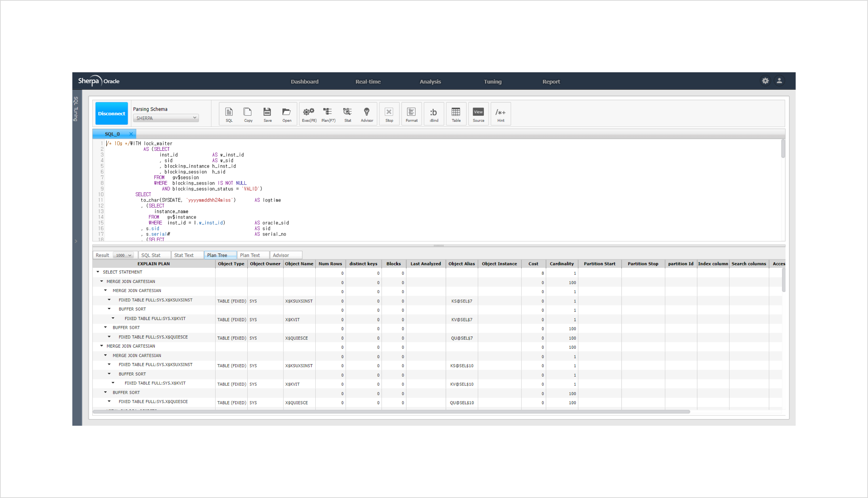Open the Result row limit 1000 dropdown
Viewport: 868px width, 498px height.
[x=123, y=255]
